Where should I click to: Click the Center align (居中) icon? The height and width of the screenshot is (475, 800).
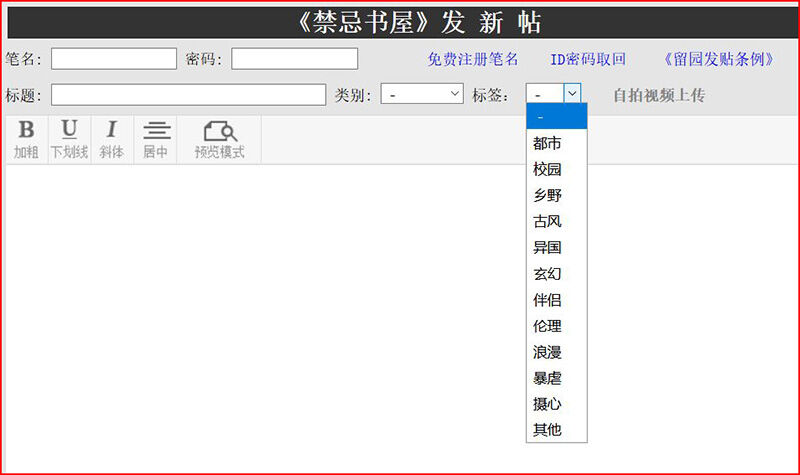[x=155, y=139]
